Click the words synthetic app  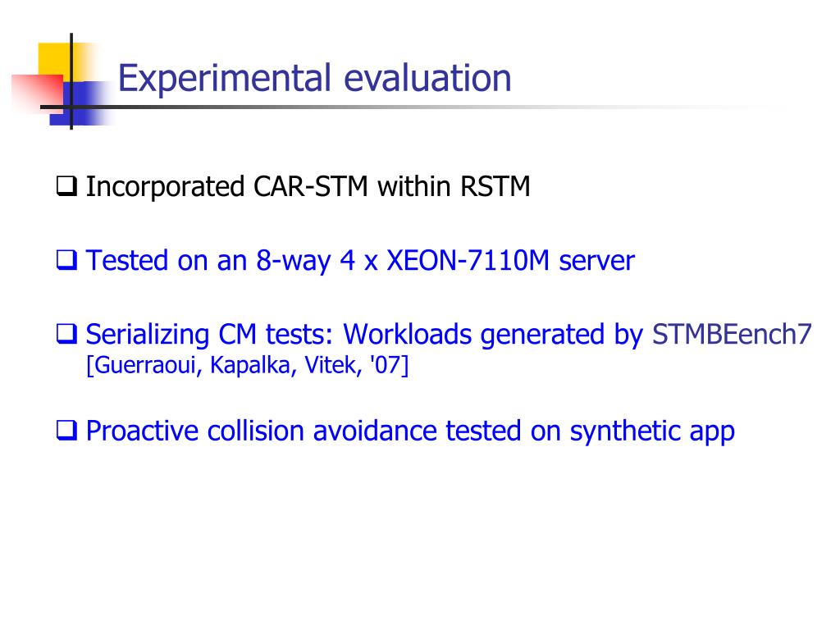tap(652, 431)
